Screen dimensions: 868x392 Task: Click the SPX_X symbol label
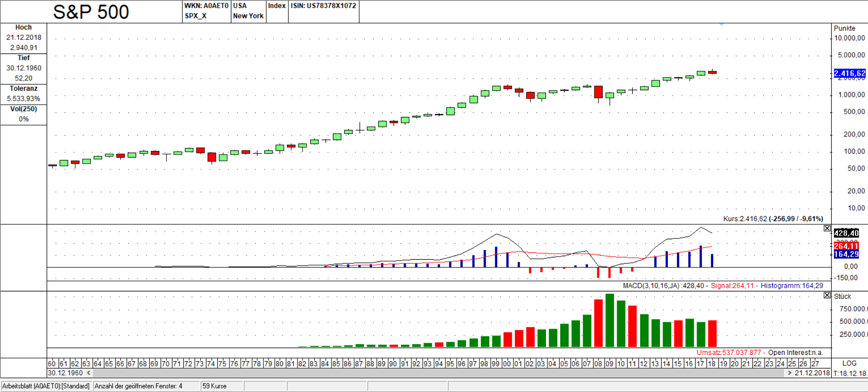pos(195,16)
